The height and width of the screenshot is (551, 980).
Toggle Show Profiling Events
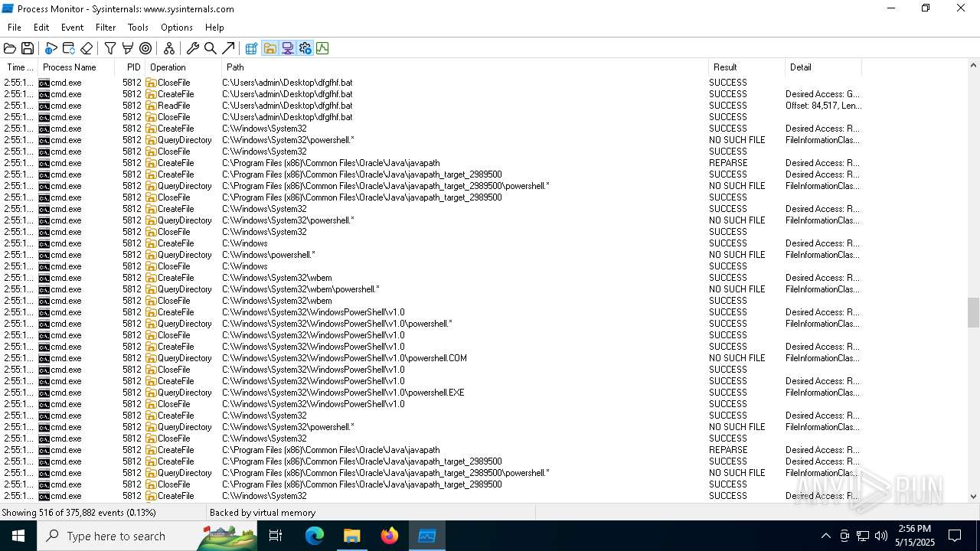(x=322, y=48)
